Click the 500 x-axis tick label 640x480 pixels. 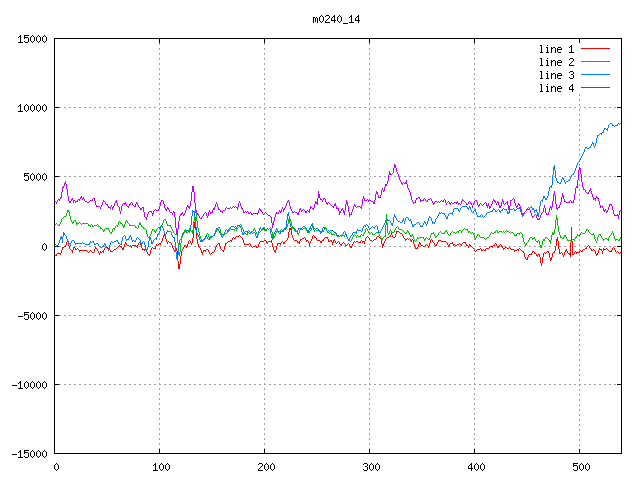click(x=580, y=466)
